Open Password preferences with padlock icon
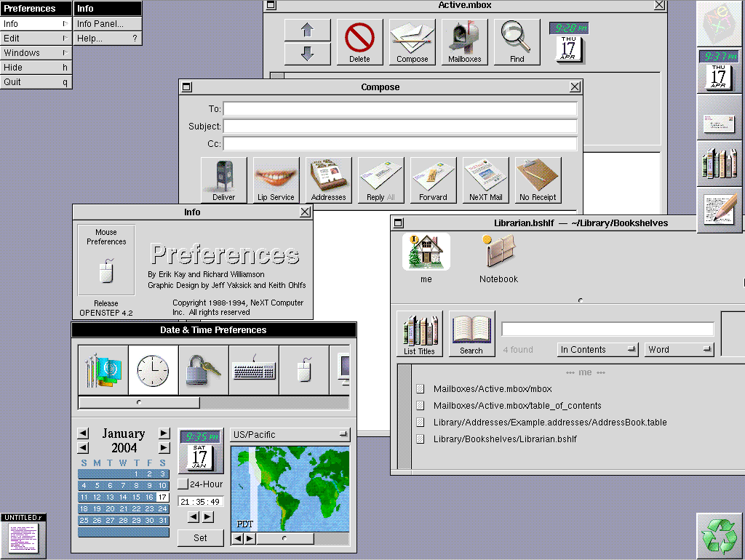Screen dimensions: 745x560 (x=204, y=370)
